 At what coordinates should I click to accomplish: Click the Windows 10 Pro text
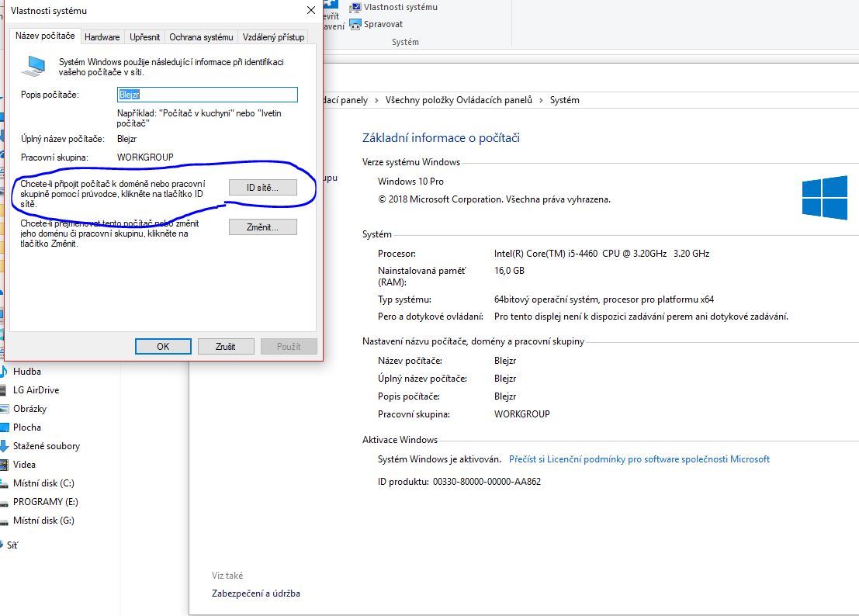point(410,182)
